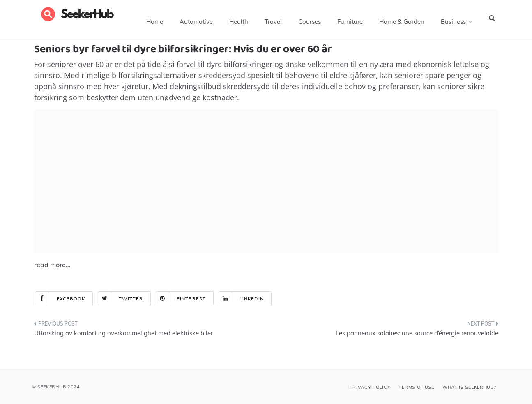This screenshot has height=404, width=532.
Task: Expand the Business menu chevron
Action: coord(470,22)
